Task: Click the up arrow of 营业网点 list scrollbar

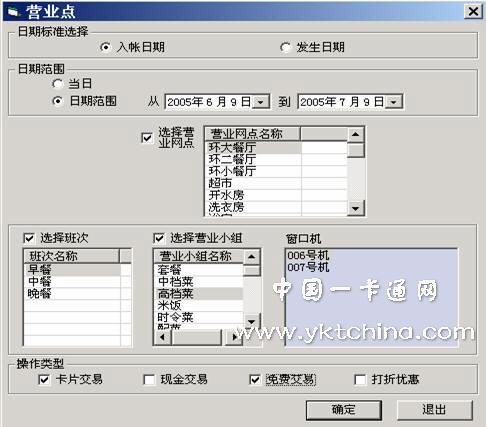Action: click(355, 134)
